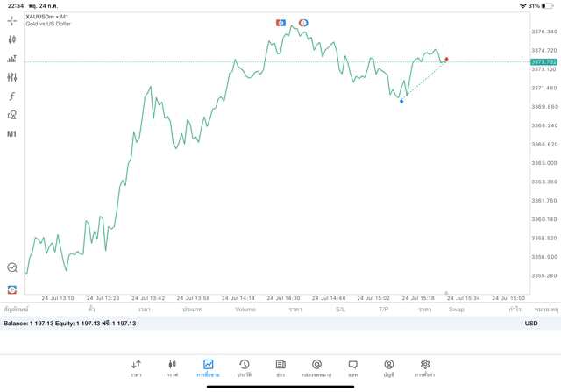Open the M1 timeframe selector

(x=12, y=134)
